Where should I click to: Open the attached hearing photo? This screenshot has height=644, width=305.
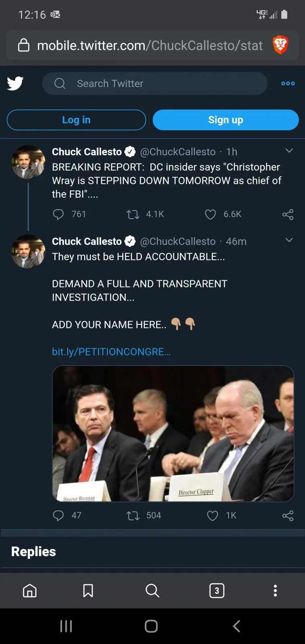(x=173, y=433)
